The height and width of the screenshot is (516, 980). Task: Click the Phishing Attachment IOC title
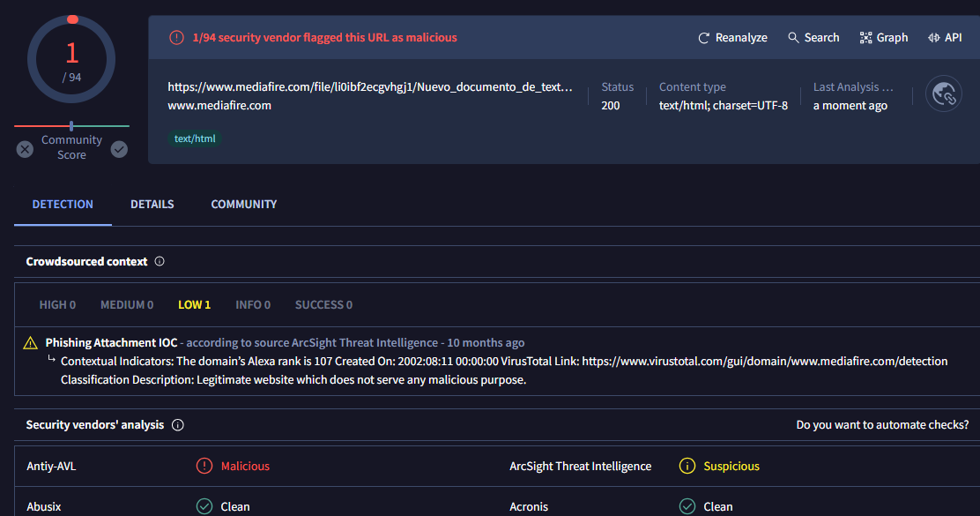pos(111,343)
